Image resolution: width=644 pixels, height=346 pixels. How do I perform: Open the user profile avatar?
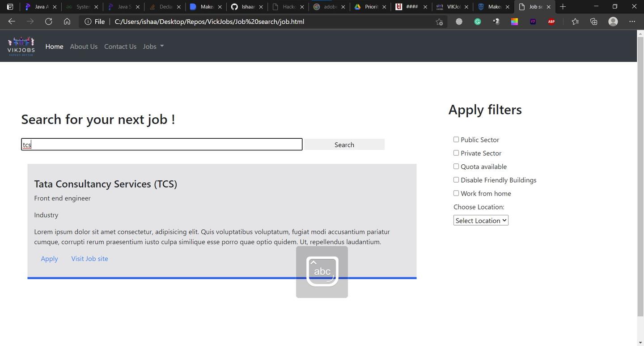(613, 21)
